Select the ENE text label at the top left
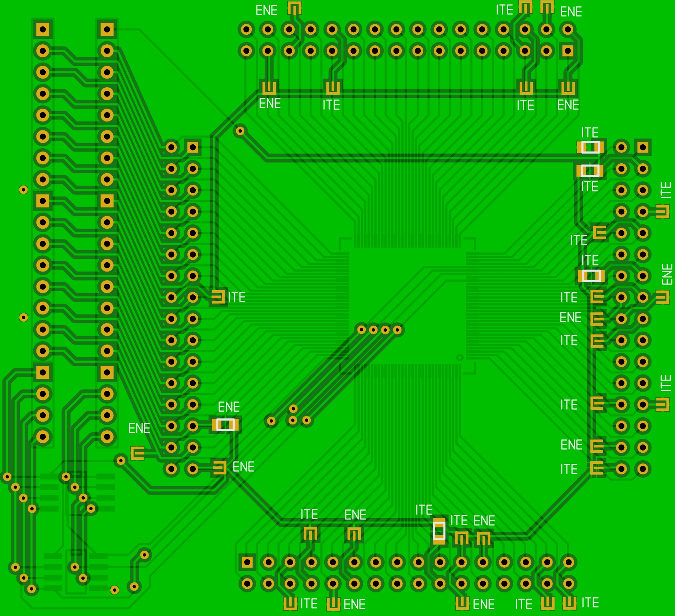The height and width of the screenshot is (616, 675). pyautogui.click(x=266, y=10)
